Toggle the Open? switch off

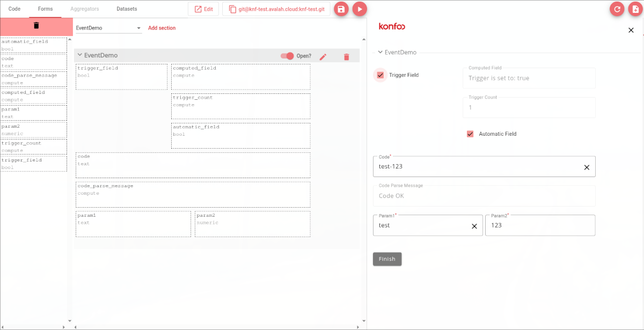pyautogui.click(x=288, y=56)
